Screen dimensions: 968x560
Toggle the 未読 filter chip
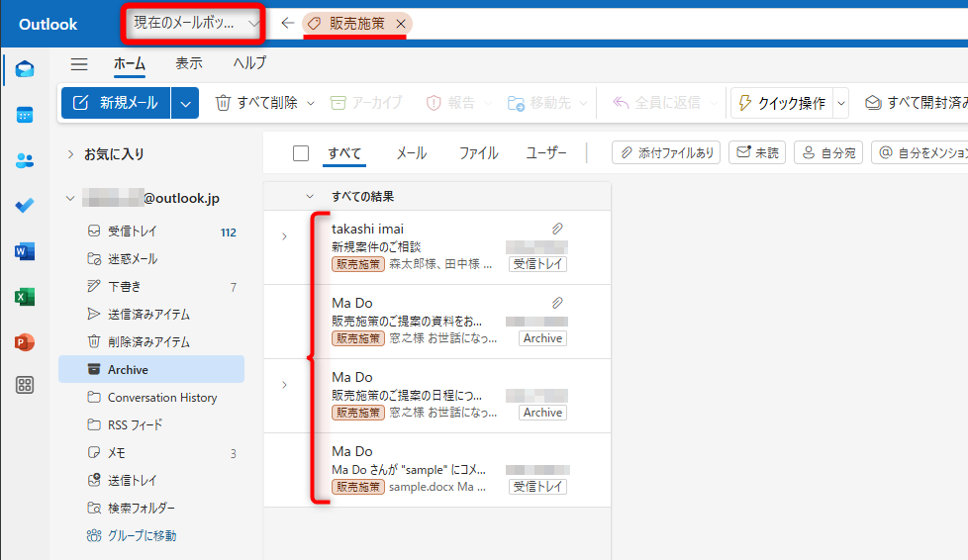point(757,152)
